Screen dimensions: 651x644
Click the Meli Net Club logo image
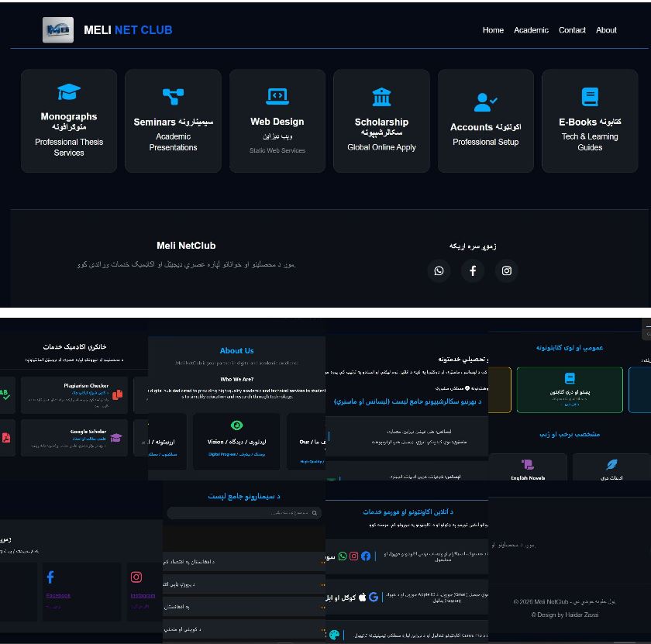coord(57,30)
